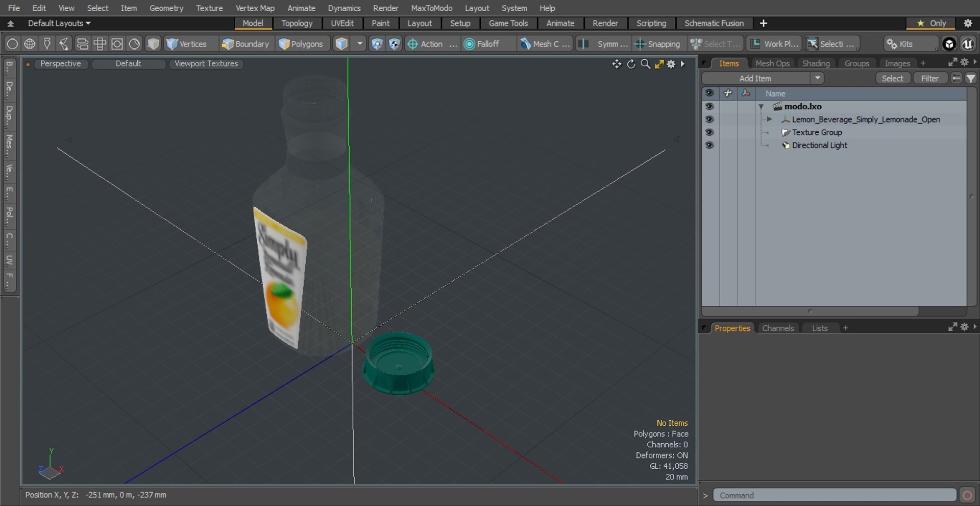Collapse the modo.lxo tree node
Image resolution: width=980 pixels, height=506 pixels.
point(761,107)
